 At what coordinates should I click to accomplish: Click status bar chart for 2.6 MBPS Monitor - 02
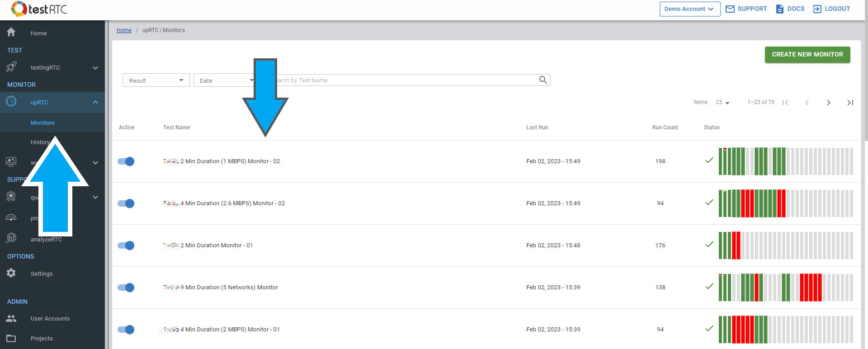786,203
